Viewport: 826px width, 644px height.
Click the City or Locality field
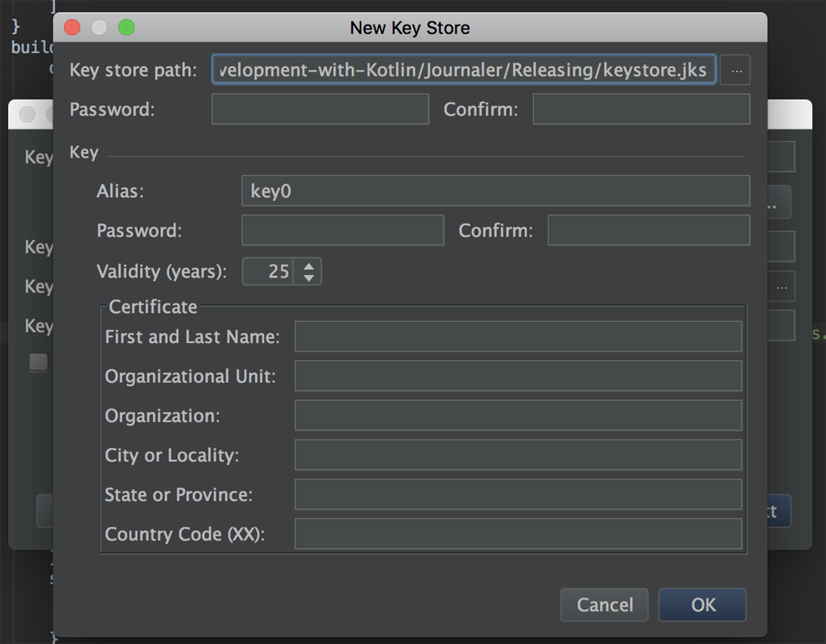(518, 455)
